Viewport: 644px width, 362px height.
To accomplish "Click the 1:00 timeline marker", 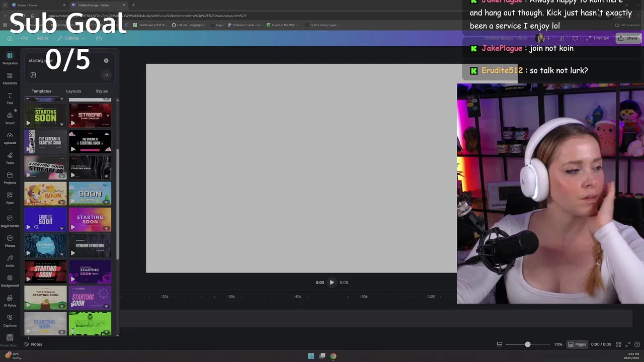I will (431, 297).
